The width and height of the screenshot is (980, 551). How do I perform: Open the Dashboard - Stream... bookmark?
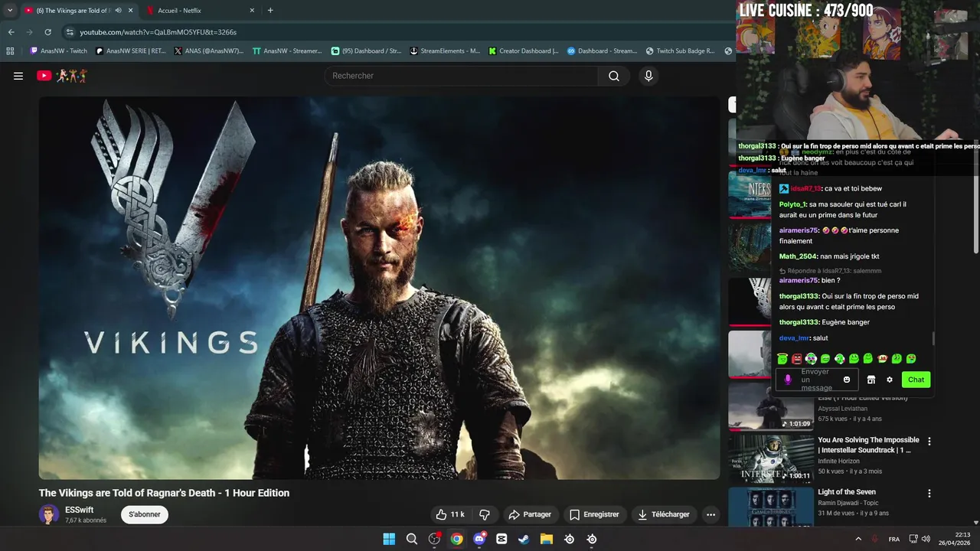coord(602,51)
